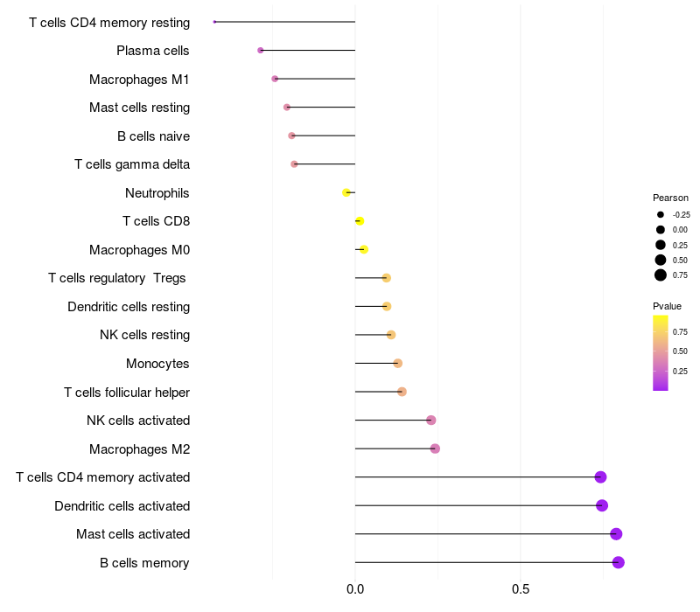
Task: Click the Plasma cells data point
Action: pyautogui.click(x=261, y=50)
